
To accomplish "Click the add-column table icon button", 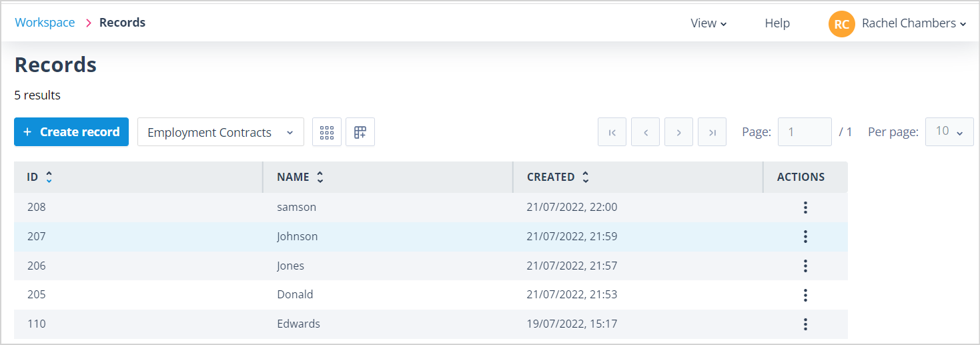I will coord(360,132).
